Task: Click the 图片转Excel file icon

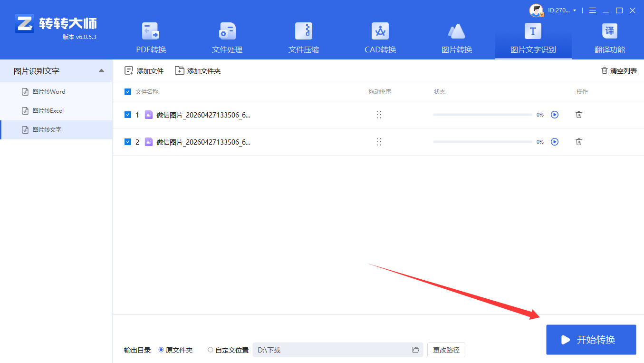Action: pyautogui.click(x=26, y=111)
